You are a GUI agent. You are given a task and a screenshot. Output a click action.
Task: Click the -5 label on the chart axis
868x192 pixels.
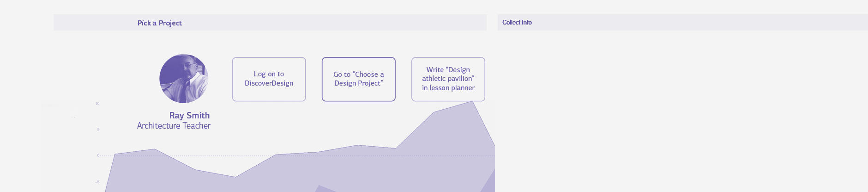click(x=97, y=182)
